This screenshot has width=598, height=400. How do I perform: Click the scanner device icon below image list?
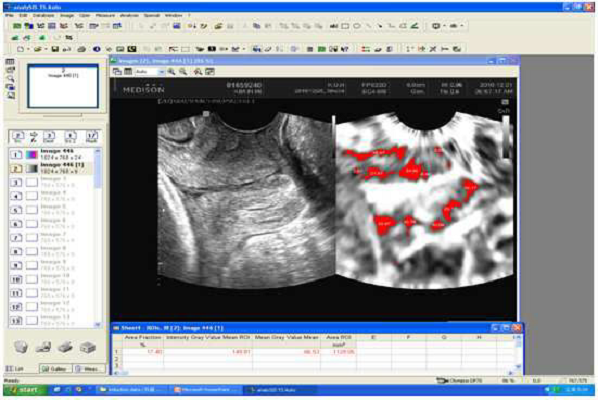(65, 347)
